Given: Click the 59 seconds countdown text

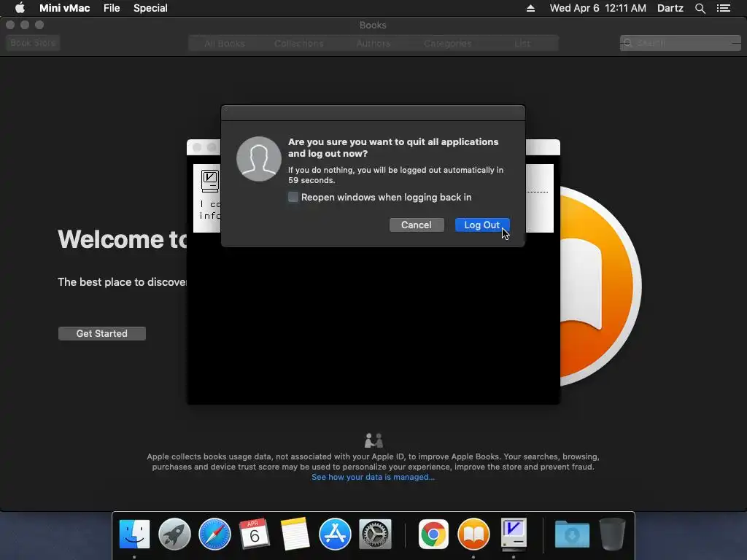Looking at the screenshot, I should click(311, 181).
